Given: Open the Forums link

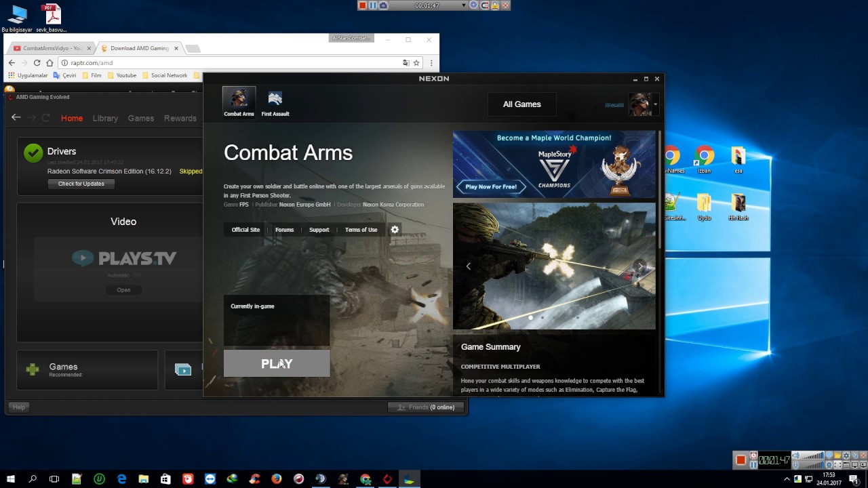Looking at the screenshot, I should (284, 230).
